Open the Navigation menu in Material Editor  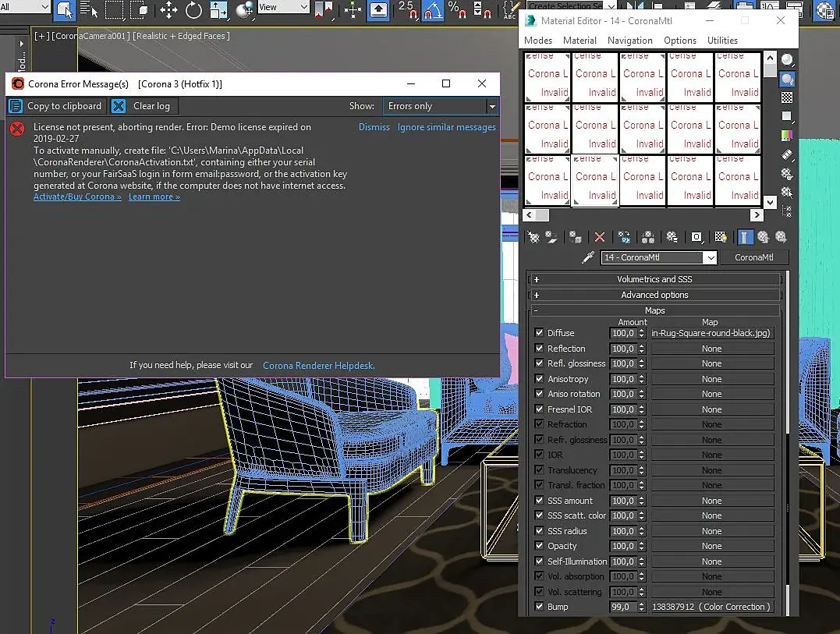[629, 41]
